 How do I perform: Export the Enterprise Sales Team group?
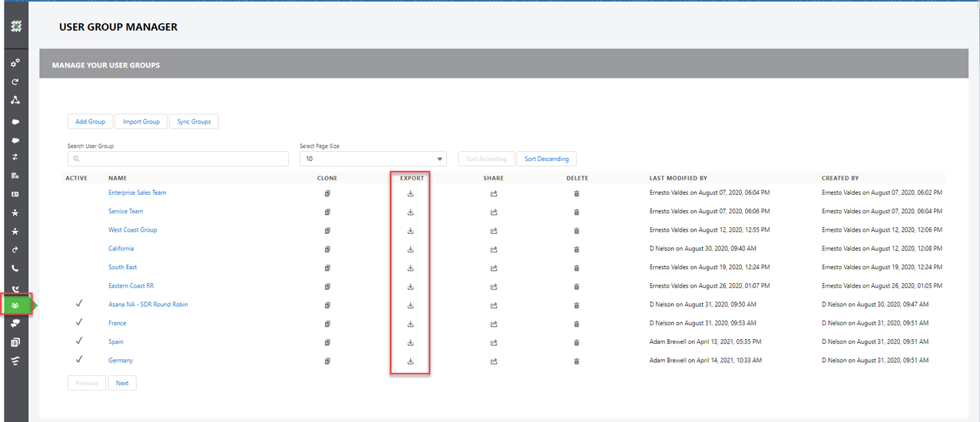click(410, 193)
